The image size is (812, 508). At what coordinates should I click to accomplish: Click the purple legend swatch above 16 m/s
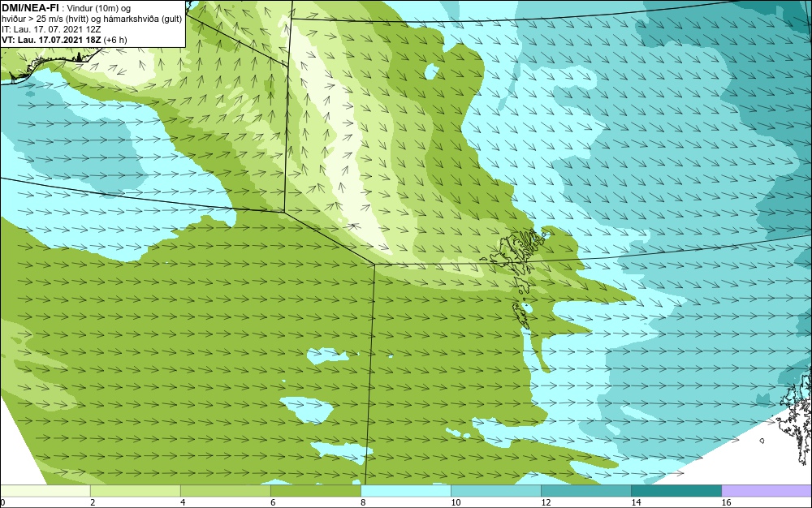click(x=767, y=491)
